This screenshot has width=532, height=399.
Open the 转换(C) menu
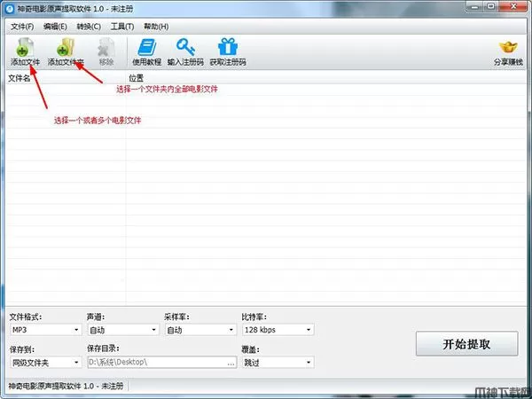pos(89,27)
